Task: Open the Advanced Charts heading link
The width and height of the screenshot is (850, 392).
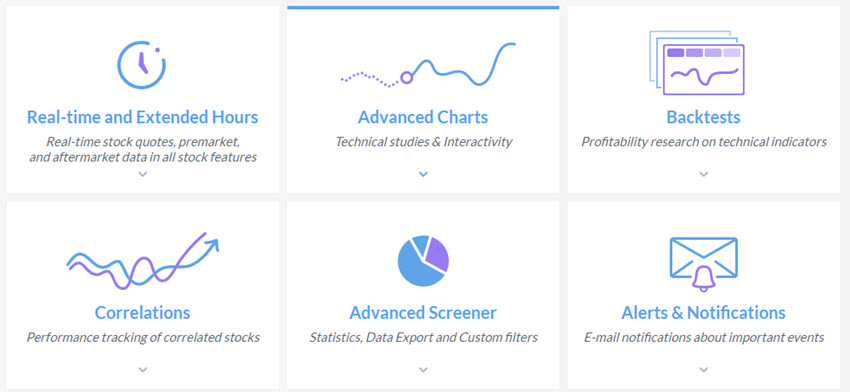Action: [x=423, y=117]
